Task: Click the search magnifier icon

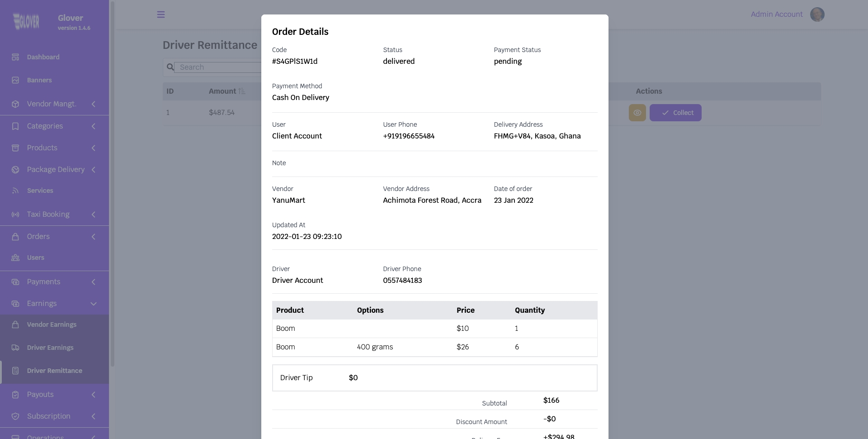Action: 170,67
